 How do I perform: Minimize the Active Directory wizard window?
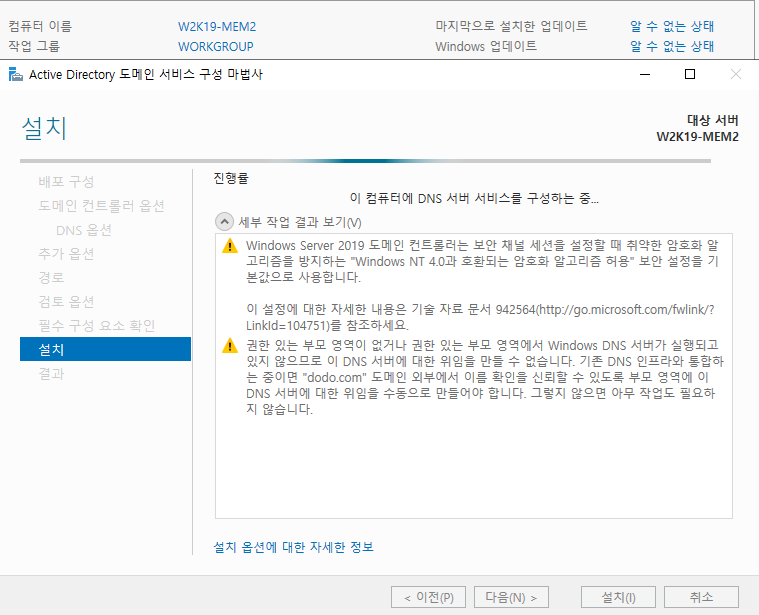[645, 75]
